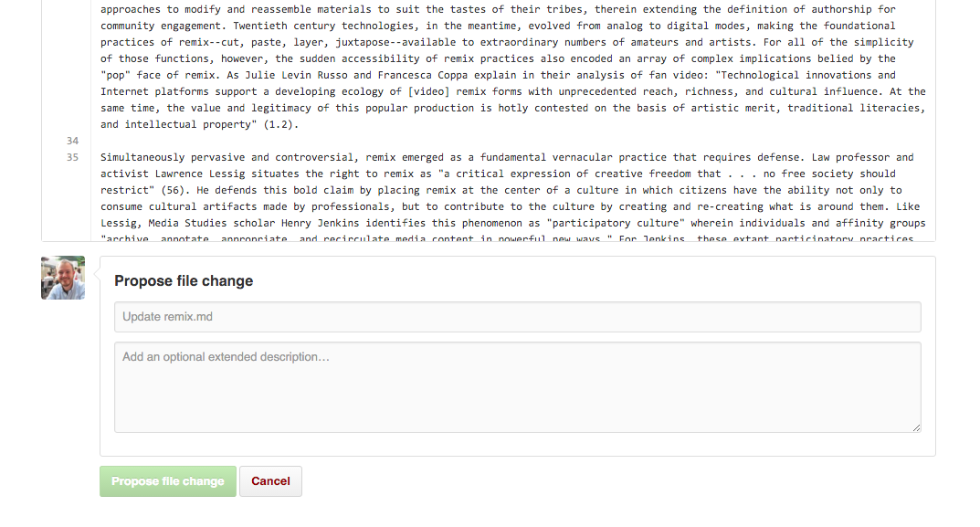
Task: Cancel the proposed file change
Action: [x=270, y=481]
